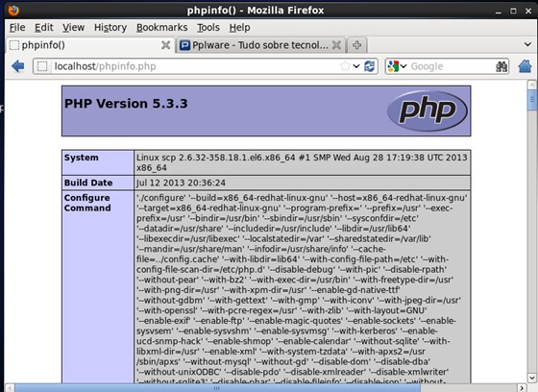Open the search engine selector dropdown
The height and width of the screenshot is (392, 538).
[x=403, y=66]
